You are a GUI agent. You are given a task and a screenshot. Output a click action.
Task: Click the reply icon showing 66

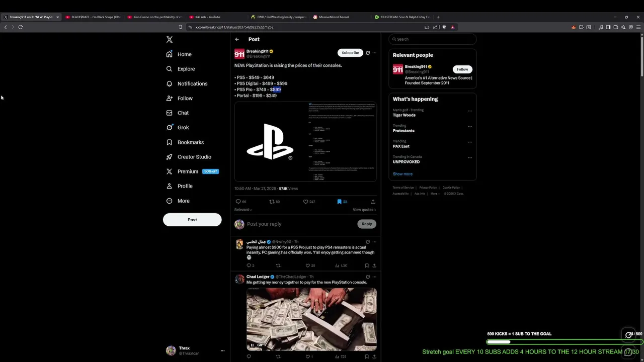(x=241, y=202)
